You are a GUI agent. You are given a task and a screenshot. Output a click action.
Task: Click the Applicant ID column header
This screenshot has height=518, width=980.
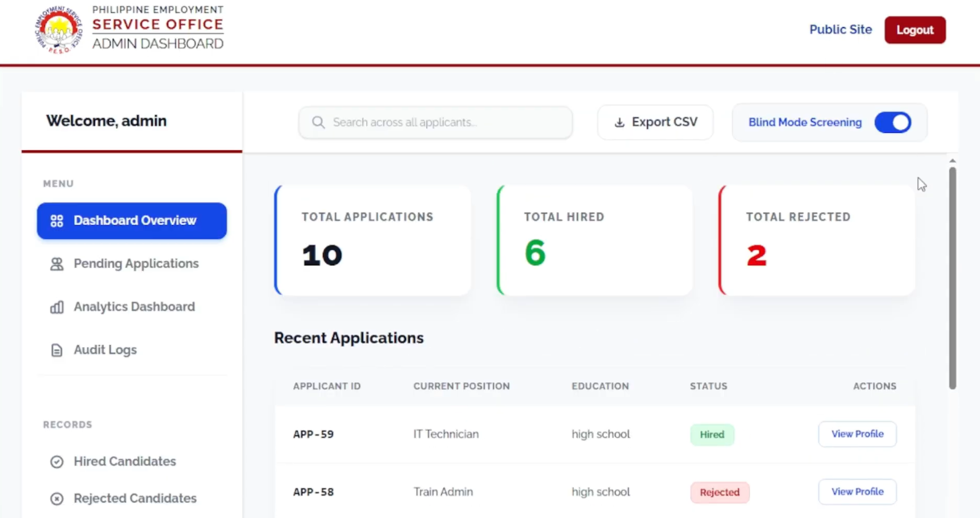coord(327,386)
